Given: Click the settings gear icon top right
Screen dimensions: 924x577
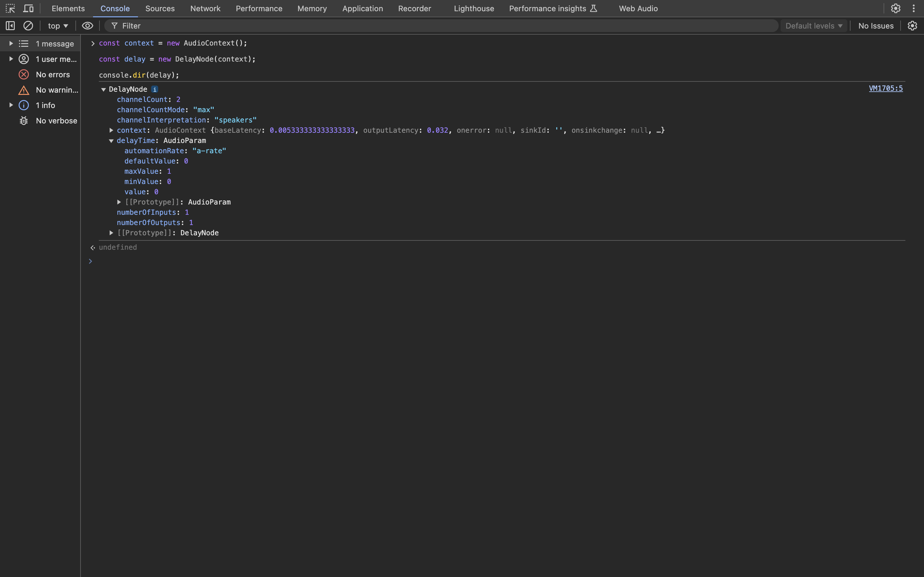Looking at the screenshot, I should pos(897,8).
